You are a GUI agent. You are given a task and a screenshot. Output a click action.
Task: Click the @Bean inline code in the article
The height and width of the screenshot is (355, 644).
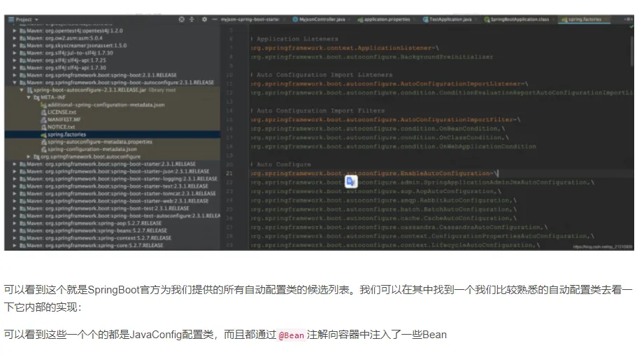click(x=291, y=335)
